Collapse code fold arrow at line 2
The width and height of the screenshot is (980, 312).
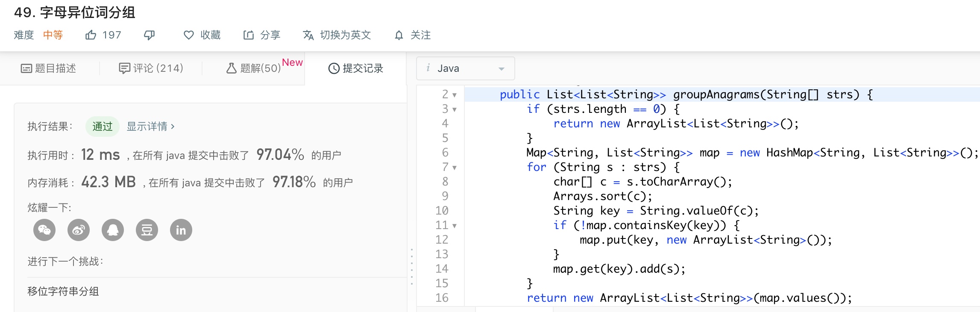[x=455, y=95]
